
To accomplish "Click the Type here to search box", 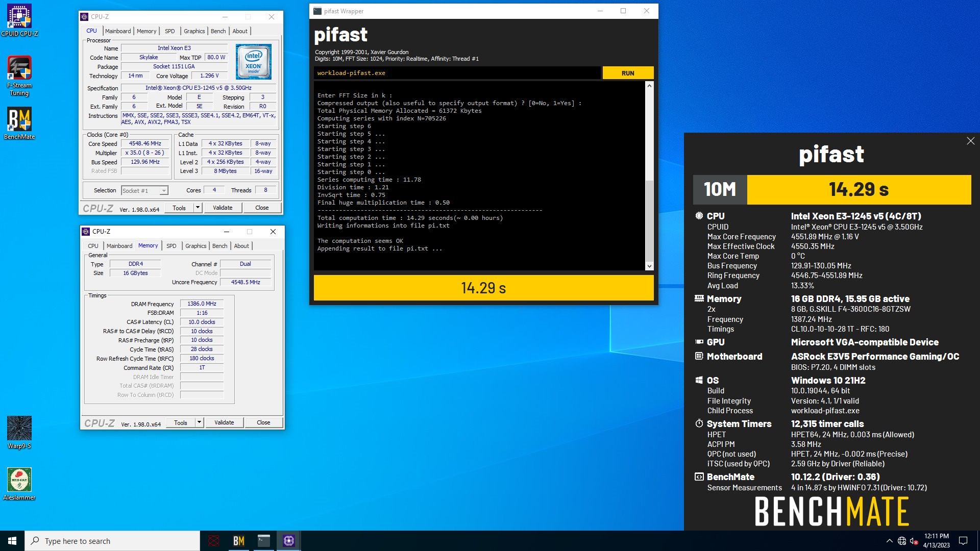I will coord(112,541).
